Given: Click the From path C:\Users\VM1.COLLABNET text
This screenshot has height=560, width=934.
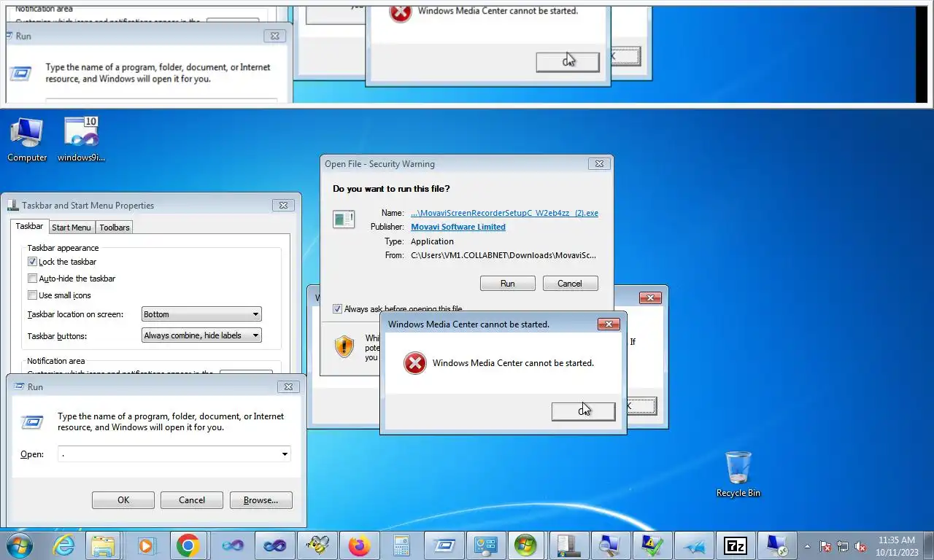Looking at the screenshot, I should 503,255.
